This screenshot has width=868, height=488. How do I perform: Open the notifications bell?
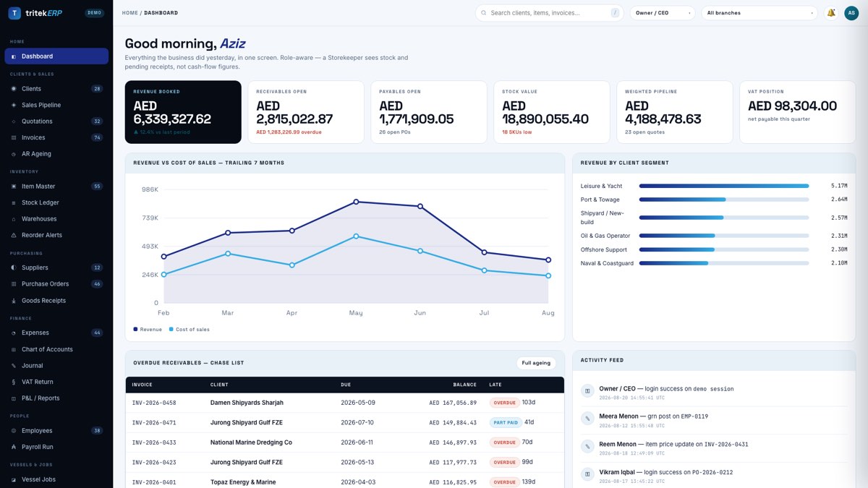tap(831, 13)
